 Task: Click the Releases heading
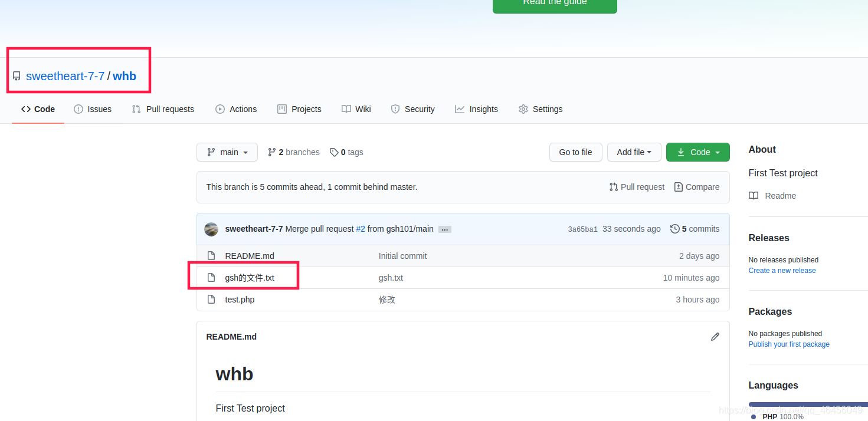[x=769, y=238]
